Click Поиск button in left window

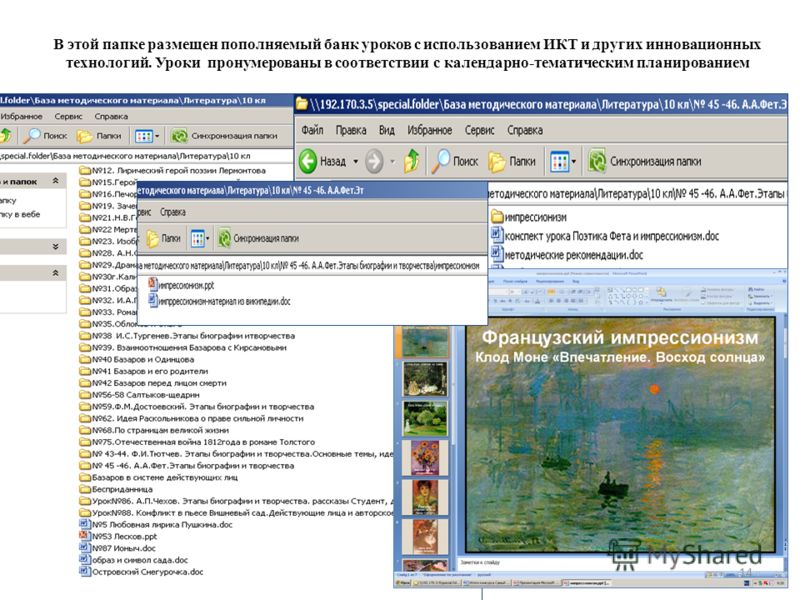pyautogui.click(x=45, y=136)
